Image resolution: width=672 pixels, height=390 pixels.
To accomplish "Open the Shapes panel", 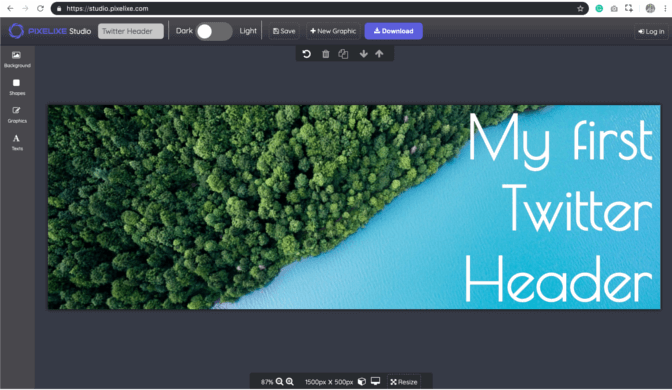I will point(17,87).
